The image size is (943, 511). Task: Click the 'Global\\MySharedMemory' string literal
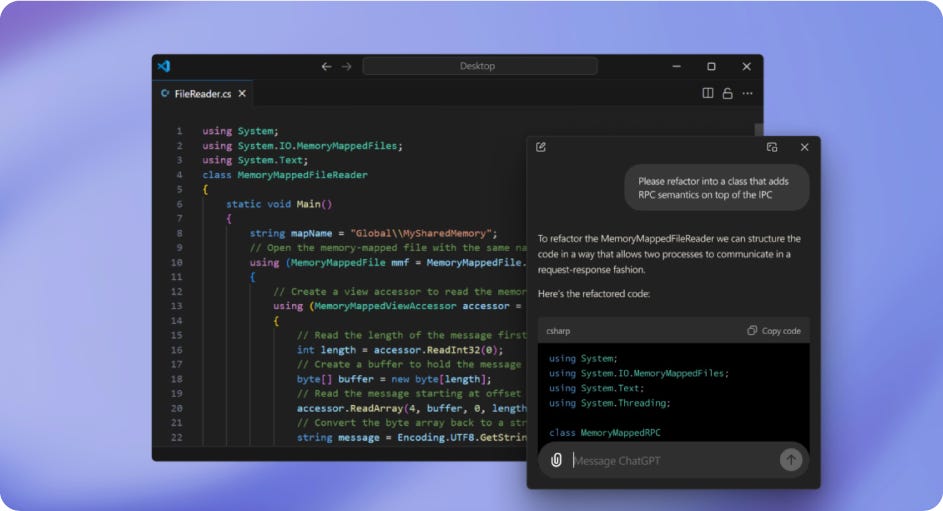tap(421, 233)
